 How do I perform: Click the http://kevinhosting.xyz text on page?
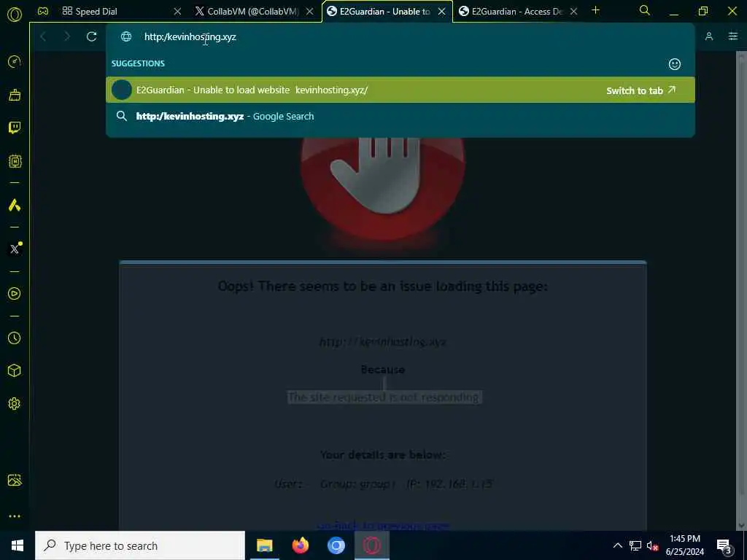[382, 342]
